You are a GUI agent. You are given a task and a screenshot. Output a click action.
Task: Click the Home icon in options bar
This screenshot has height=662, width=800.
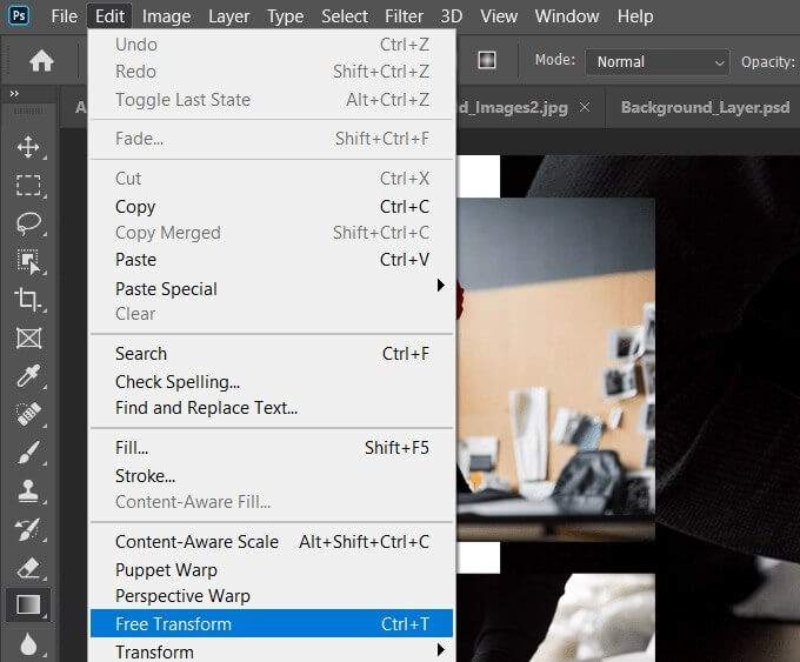click(x=41, y=61)
